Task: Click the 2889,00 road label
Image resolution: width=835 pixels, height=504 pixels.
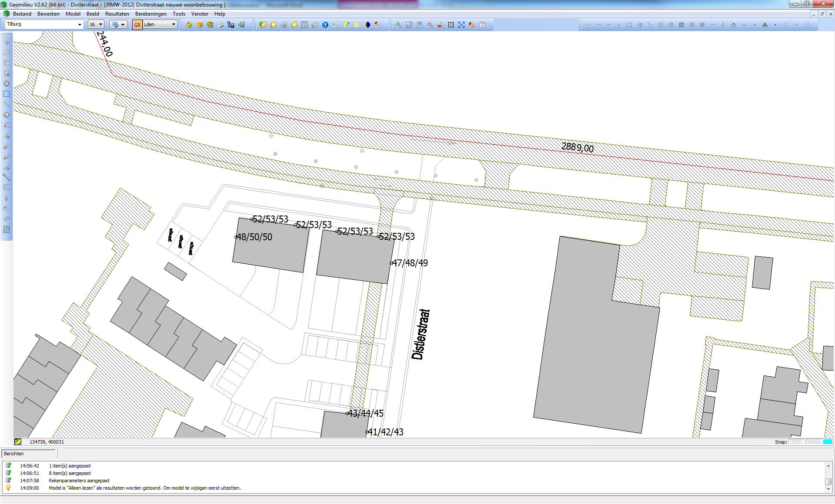Action: coord(578,147)
